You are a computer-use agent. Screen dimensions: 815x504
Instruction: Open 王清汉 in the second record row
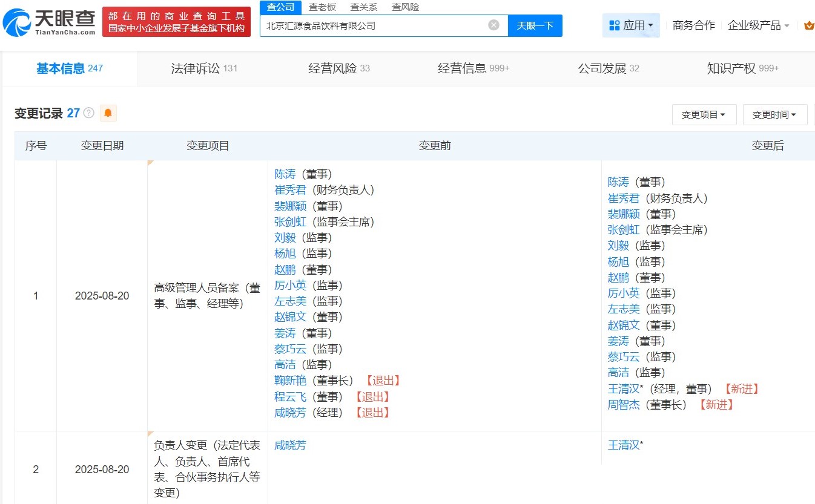(x=624, y=445)
